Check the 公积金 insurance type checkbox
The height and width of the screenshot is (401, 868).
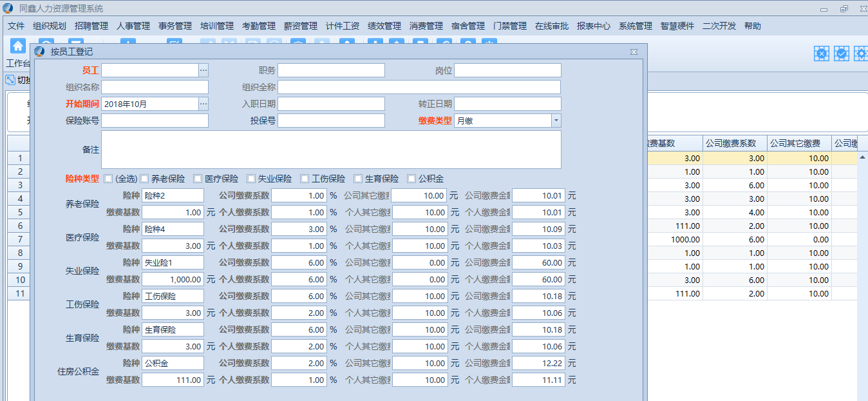coord(411,179)
